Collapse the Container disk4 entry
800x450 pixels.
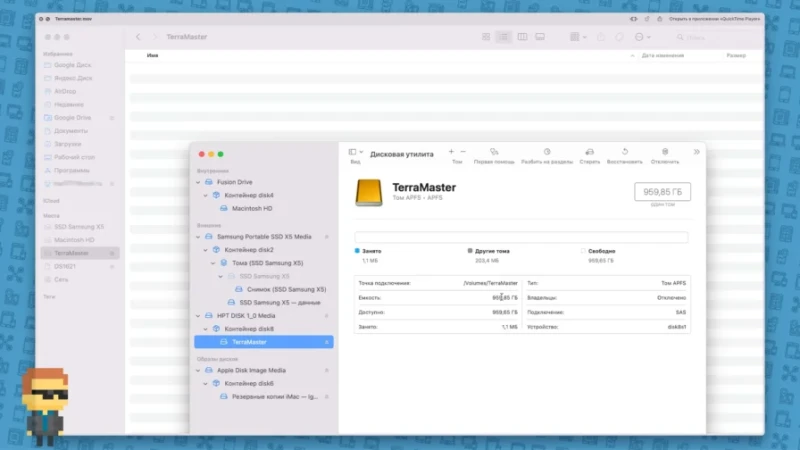(206, 195)
